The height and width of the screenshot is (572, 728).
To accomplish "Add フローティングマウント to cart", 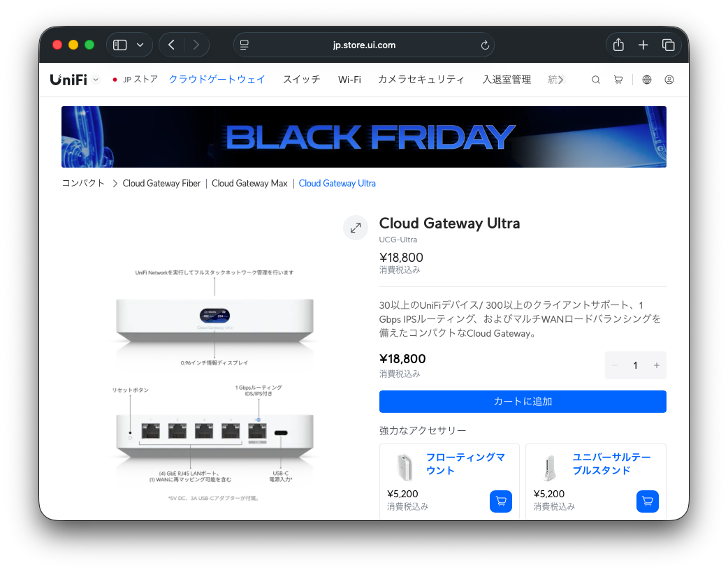I will (x=500, y=501).
